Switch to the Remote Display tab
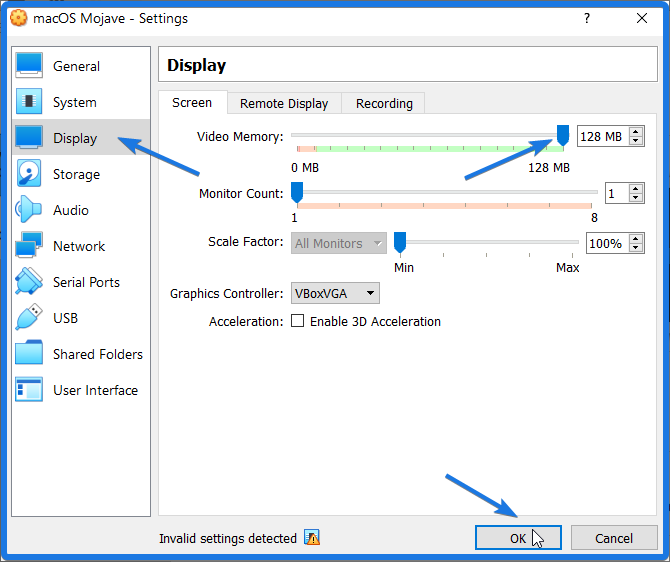Image resolution: width=670 pixels, height=562 pixels. 284,103
